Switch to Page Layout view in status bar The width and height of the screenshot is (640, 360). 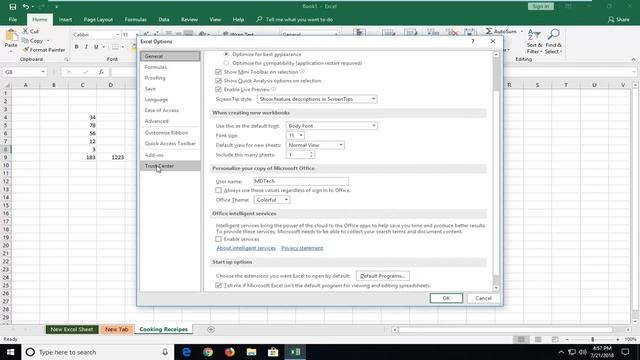pos(538,339)
